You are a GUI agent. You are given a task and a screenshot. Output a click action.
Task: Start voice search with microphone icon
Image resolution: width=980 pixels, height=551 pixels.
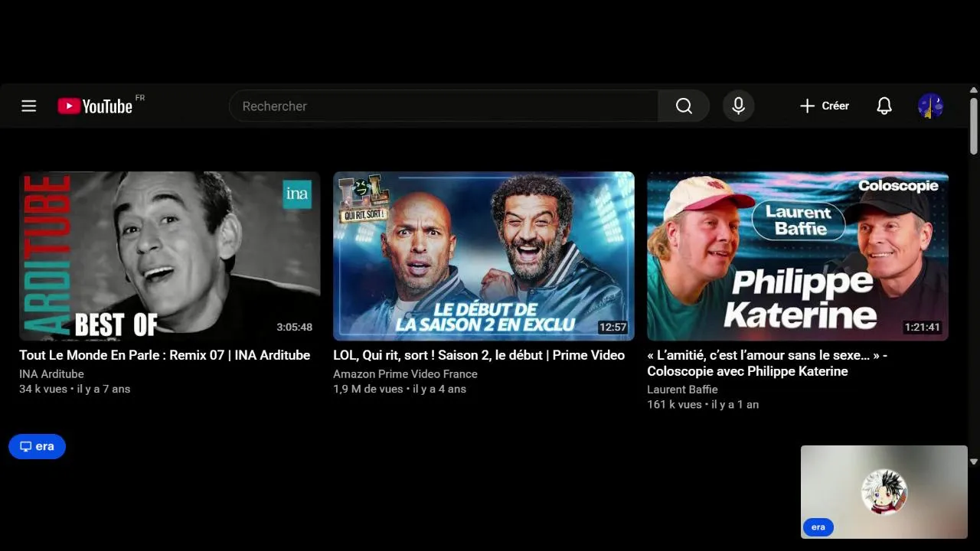tap(738, 106)
